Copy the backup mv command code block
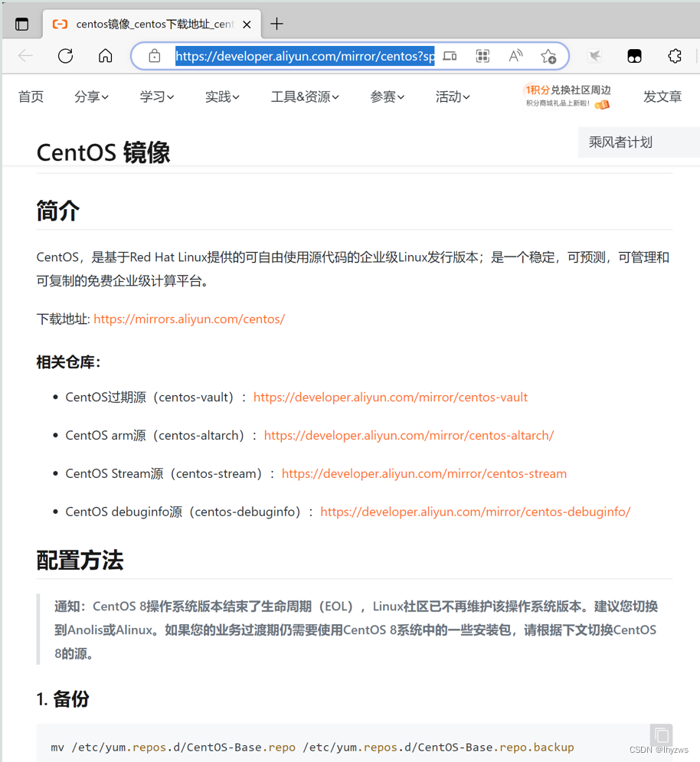The height and width of the screenshot is (762, 700). [661, 734]
